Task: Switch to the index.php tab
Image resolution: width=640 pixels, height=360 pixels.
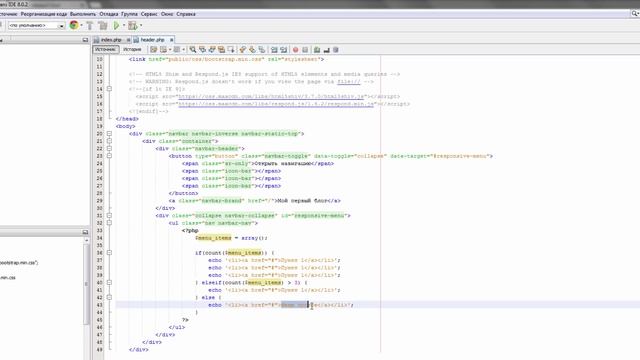Action: click(x=111, y=40)
